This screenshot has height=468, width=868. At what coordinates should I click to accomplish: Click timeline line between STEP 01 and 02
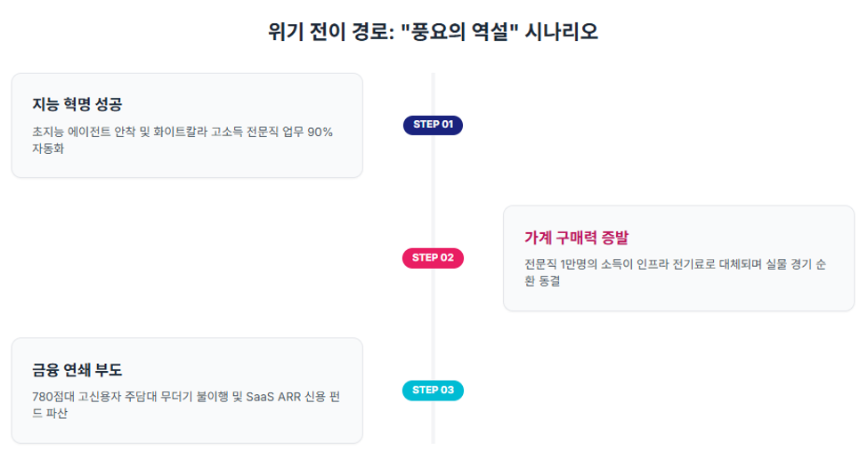click(433, 191)
